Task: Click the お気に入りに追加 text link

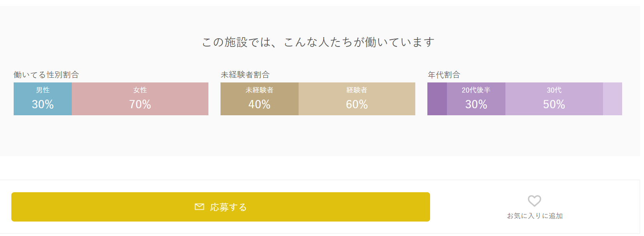Action: point(535,216)
